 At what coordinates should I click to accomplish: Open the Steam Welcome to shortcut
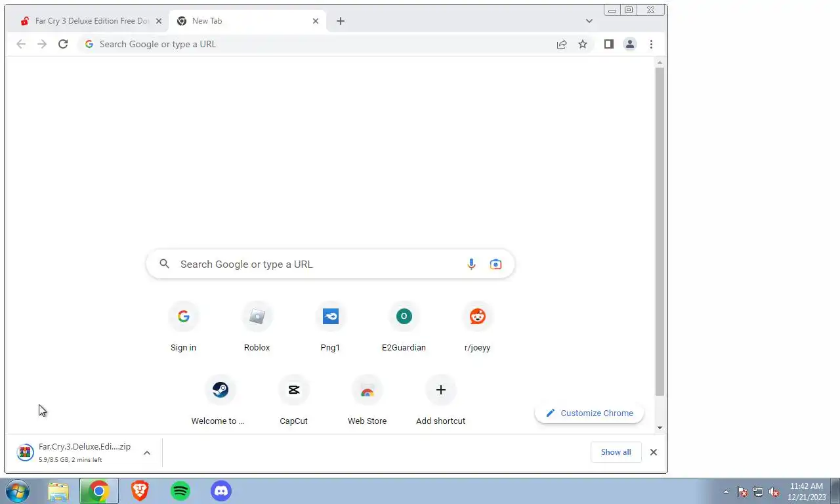click(x=220, y=400)
